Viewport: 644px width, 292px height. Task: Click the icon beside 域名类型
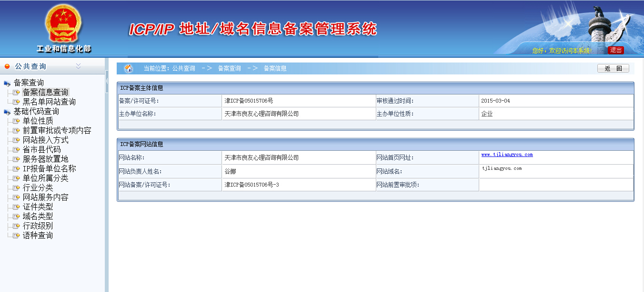tap(17, 217)
